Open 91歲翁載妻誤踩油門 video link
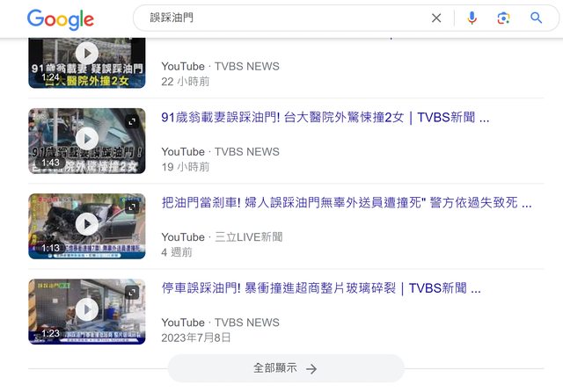563x392 pixels. click(x=325, y=118)
